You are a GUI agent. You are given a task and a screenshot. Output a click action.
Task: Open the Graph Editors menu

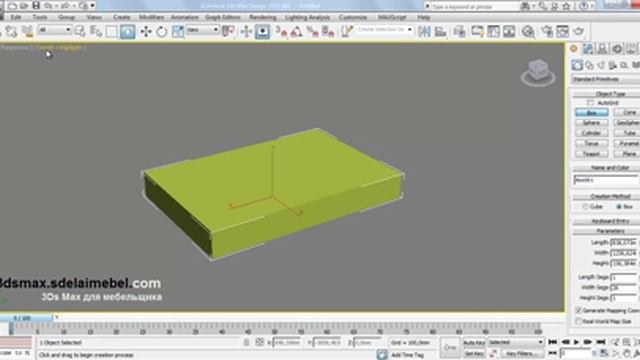click(x=222, y=17)
